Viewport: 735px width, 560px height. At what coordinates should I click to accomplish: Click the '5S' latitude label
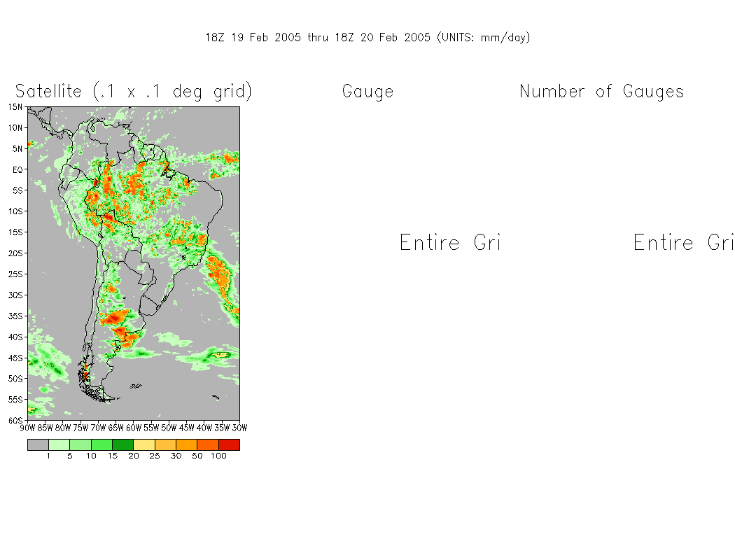point(17,190)
